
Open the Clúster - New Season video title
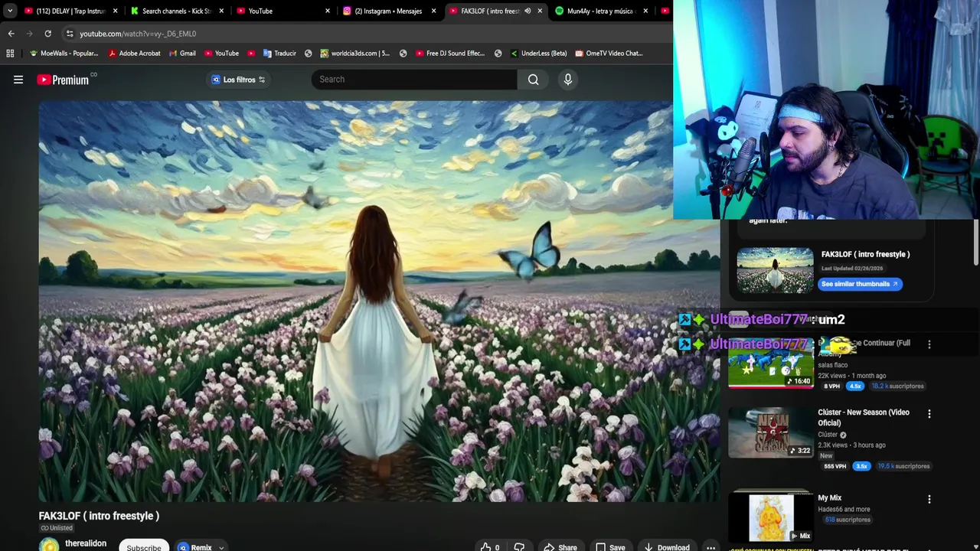point(864,417)
